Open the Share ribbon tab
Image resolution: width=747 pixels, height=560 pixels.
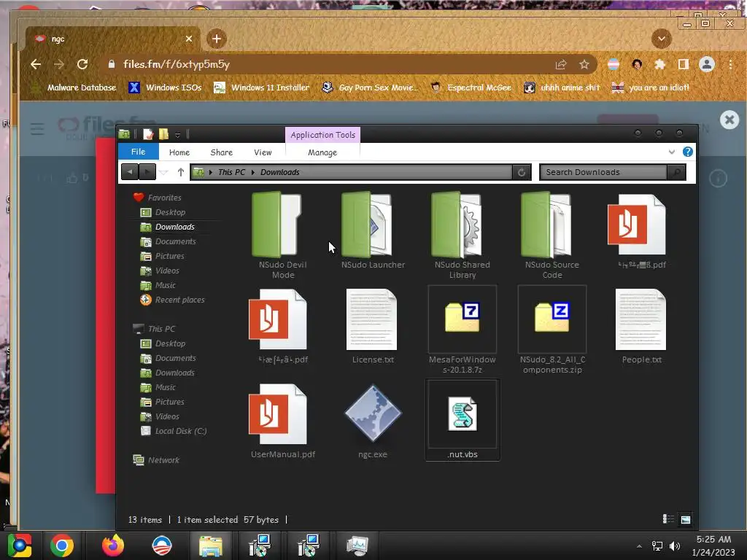[222, 152]
